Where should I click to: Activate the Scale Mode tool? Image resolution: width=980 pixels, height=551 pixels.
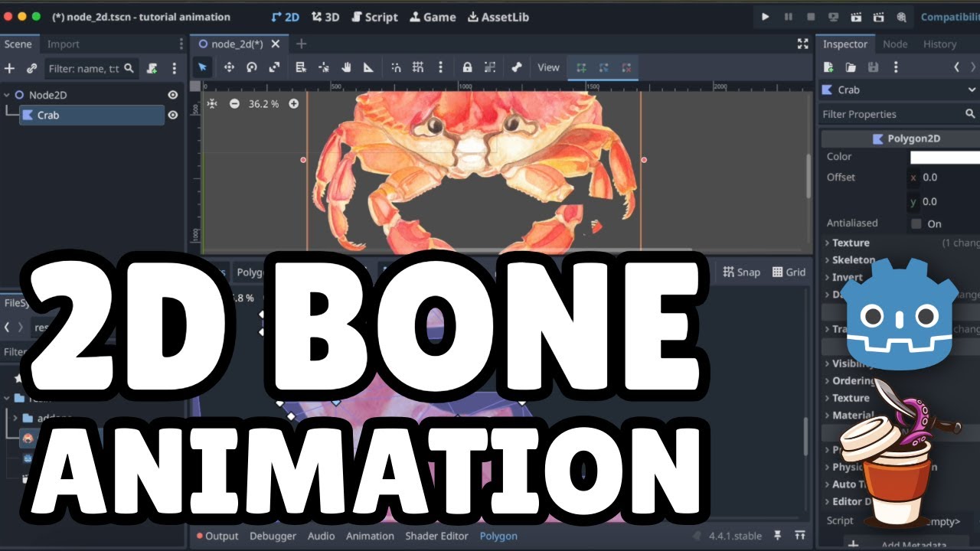click(274, 67)
